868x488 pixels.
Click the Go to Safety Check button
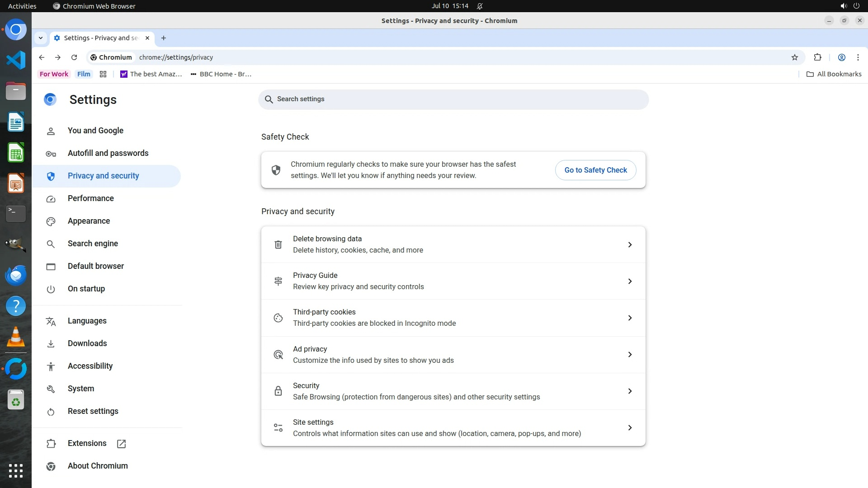click(x=595, y=170)
